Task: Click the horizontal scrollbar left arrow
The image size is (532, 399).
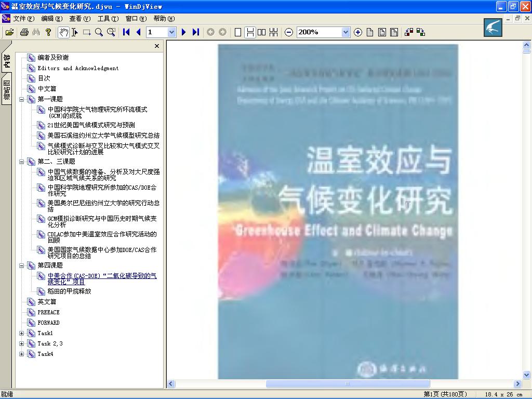Action: [171, 384]
